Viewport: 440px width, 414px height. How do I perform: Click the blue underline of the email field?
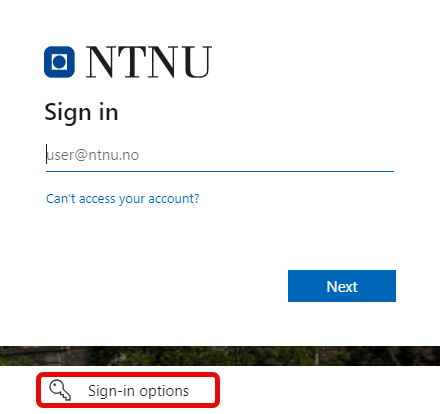click(x=220, y=171)
